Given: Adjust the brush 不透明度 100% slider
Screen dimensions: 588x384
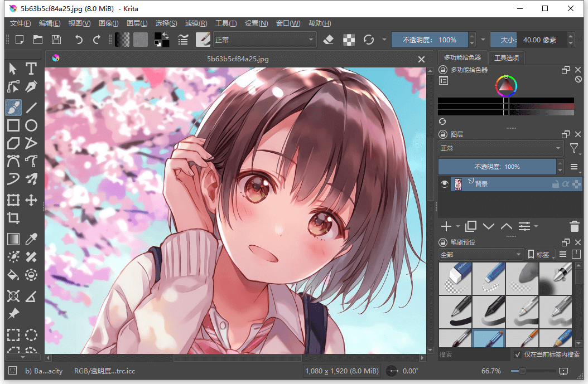Looking at the screenshot, I should click(x=430, y=40).
